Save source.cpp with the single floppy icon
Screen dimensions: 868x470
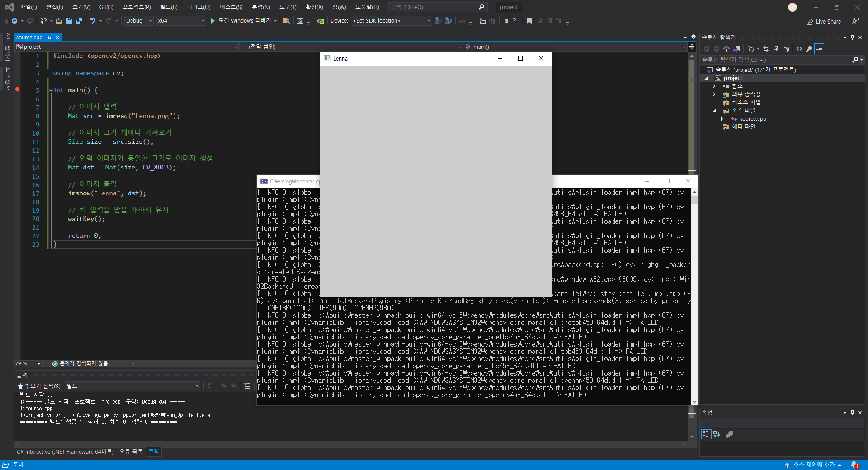click(x=69, y=21)
